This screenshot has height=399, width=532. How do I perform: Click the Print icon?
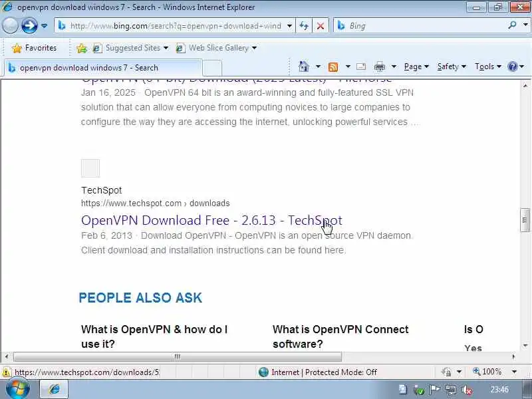[379, 67]
